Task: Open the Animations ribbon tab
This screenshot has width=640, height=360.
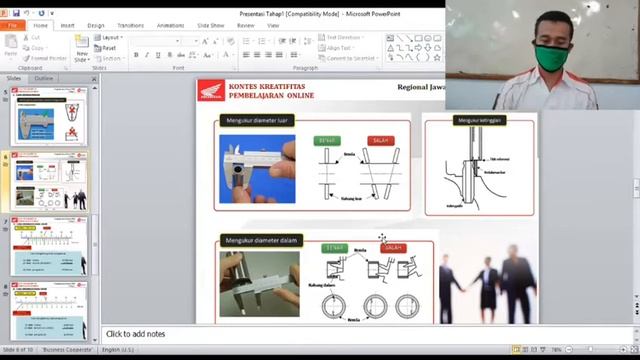Action: [x=171, y=25]
